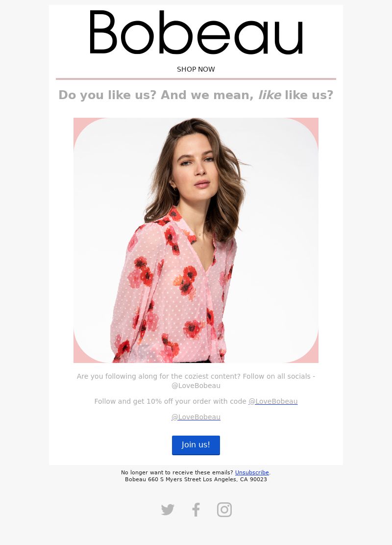Open the Instagram camera icon

coord(224,510)
